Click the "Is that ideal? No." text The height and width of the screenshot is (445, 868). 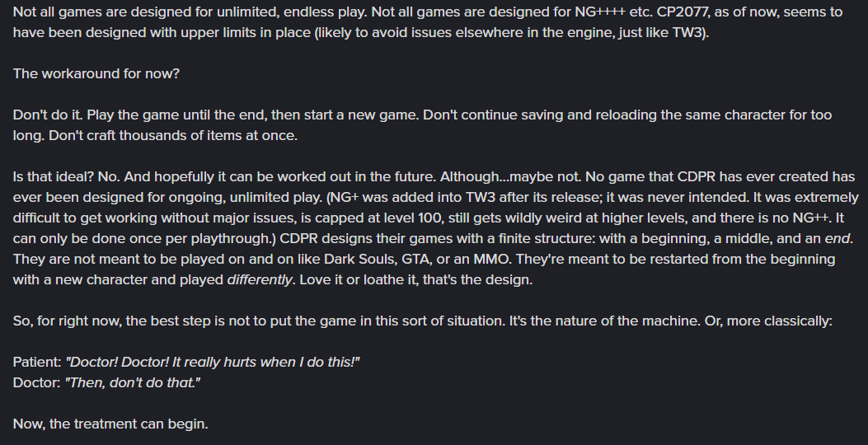click(x=70, y=176)
